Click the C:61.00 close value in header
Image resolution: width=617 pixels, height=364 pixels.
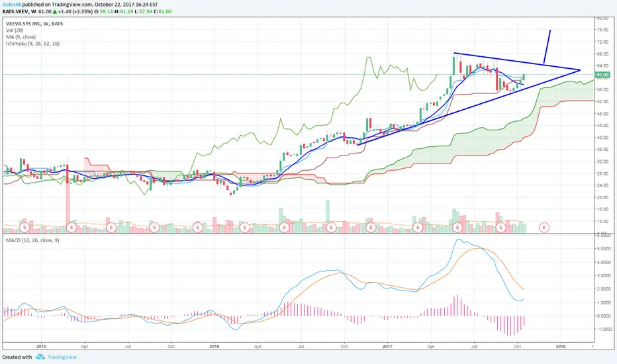click(162, 12)
